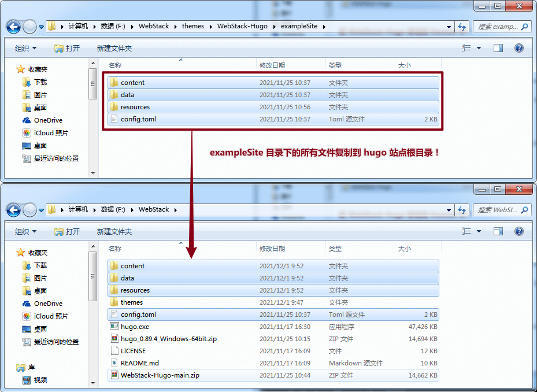Screen dimensions: 537x392
Task: Open view options dropdown in exampleSite window
Action: (479, 48)
